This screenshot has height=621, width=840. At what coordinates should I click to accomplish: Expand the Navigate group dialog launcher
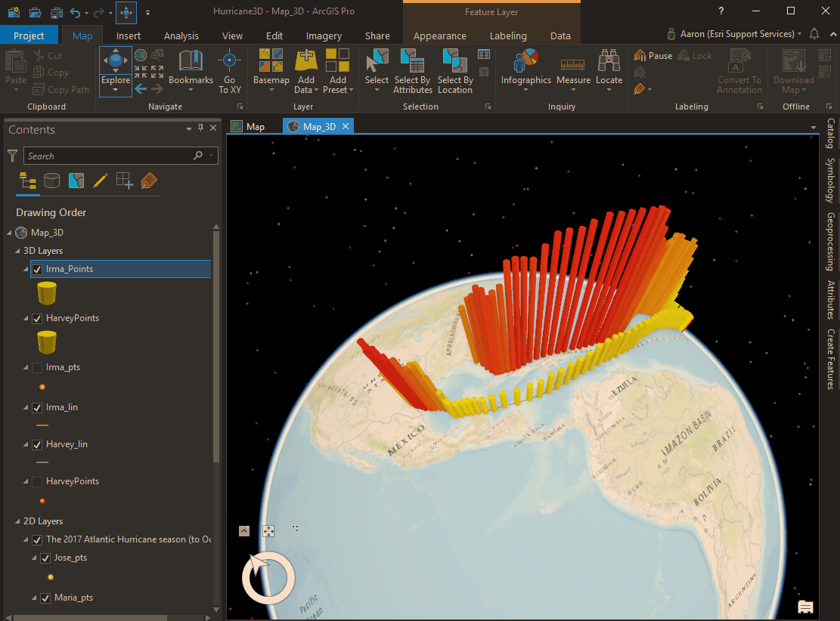(x=240, y=107)
